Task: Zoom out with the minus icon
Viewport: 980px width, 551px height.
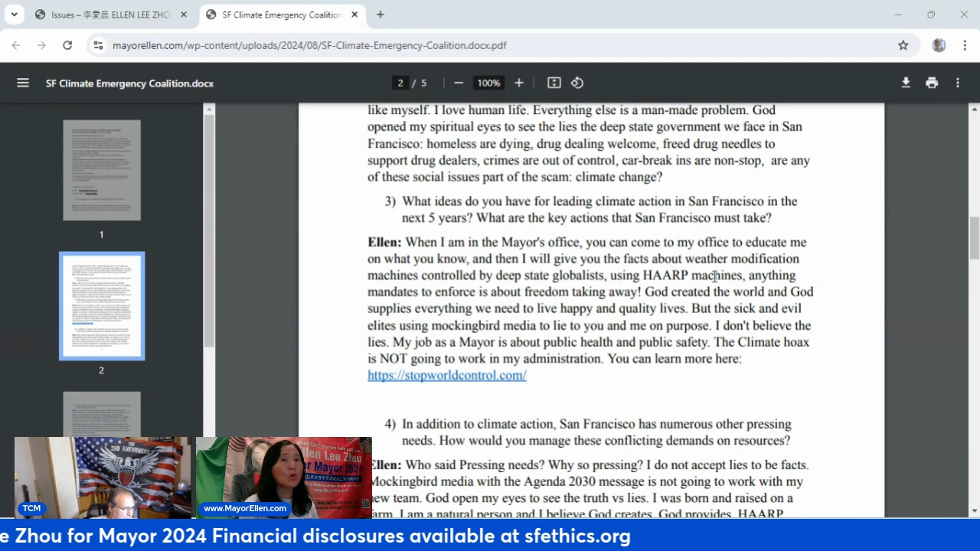Action: pyautogui.click(x=459, y=83)
